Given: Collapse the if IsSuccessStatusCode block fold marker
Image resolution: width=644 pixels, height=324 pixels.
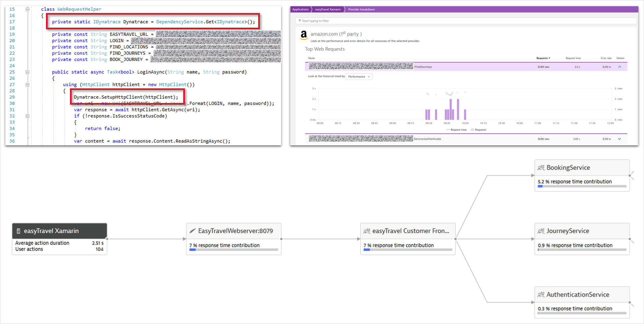Looking at the screenshot, I should click(x=28, y=116).
